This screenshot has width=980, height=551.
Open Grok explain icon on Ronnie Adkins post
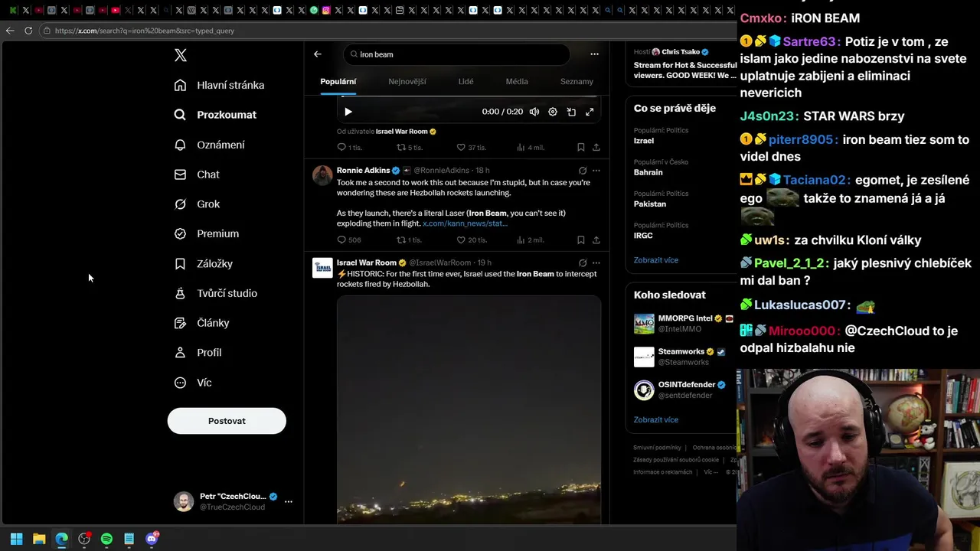coord(583,171)
